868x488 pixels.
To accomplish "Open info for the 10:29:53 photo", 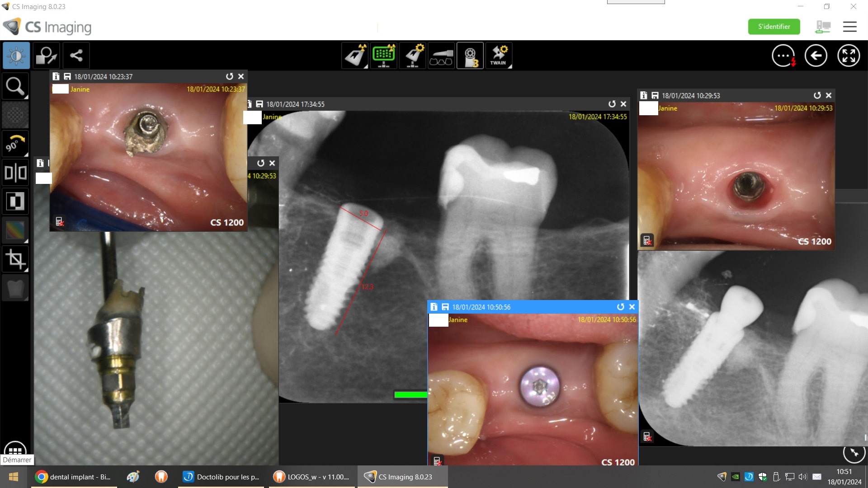I will click(x=644, y=96).
